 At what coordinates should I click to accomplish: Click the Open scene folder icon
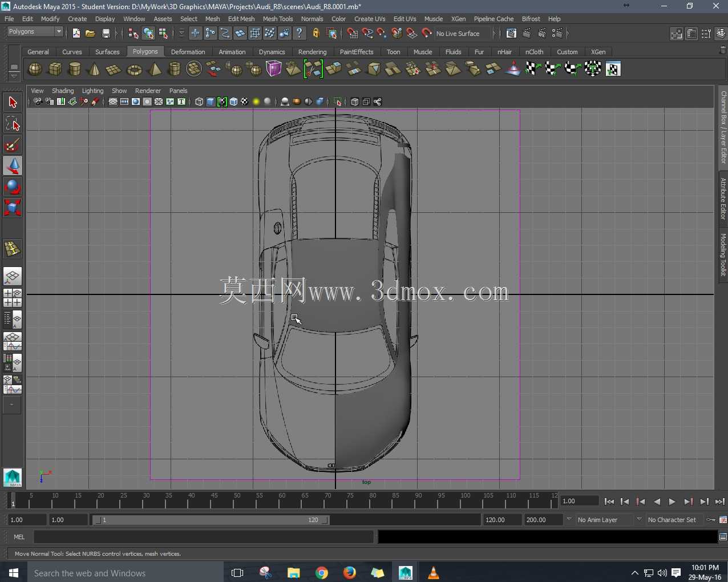coord(90,34)
